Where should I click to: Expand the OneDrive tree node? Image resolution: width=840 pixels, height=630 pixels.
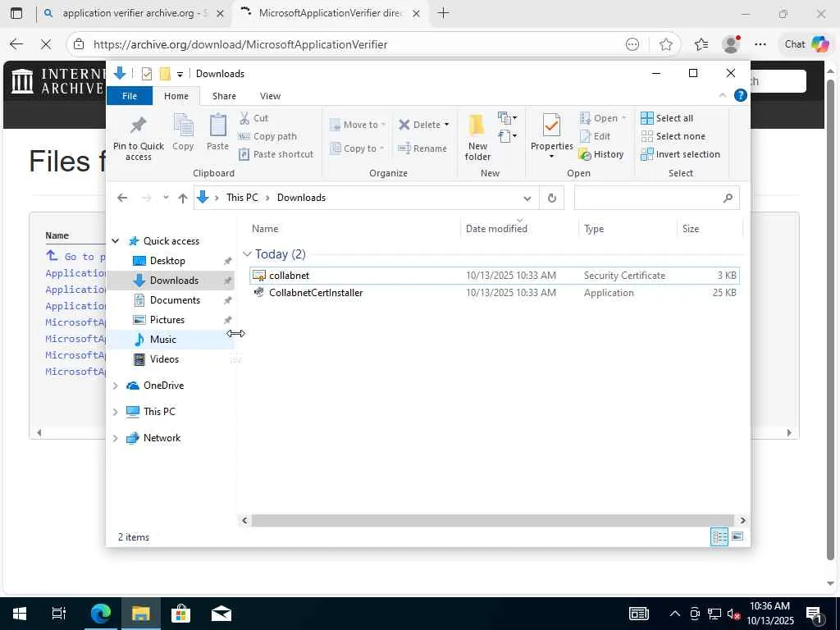(115, 386)
